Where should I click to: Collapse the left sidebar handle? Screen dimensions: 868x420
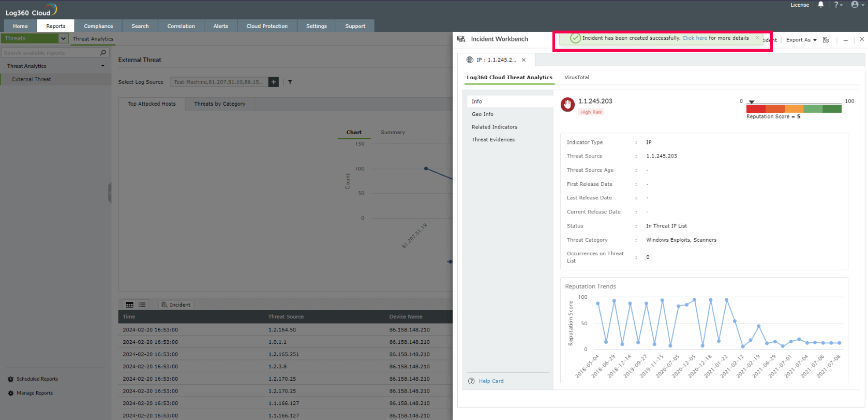click(x=110, y=193)
